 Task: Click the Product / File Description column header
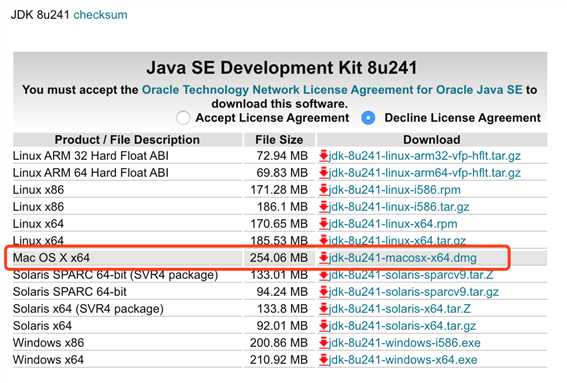[x=127, y=140]
